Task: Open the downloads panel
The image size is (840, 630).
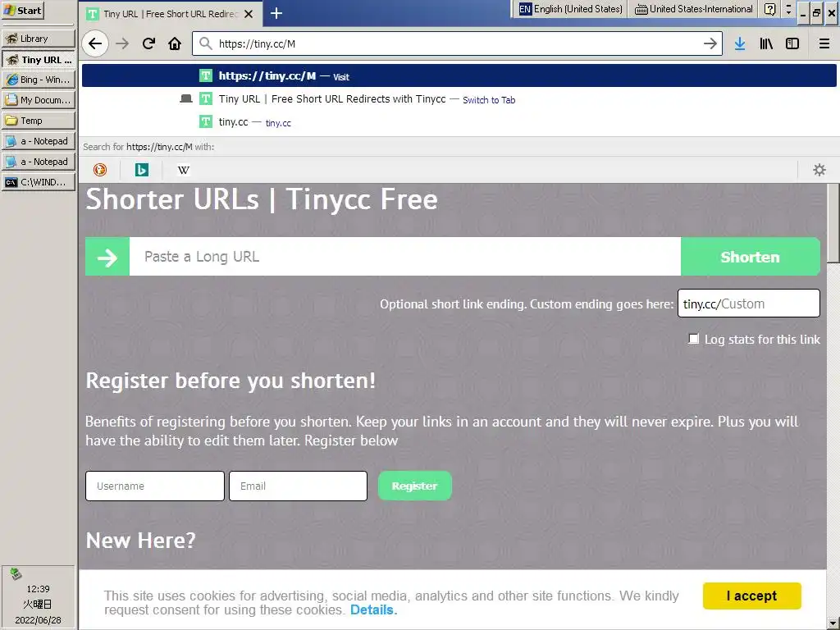Action: [740, 44]
